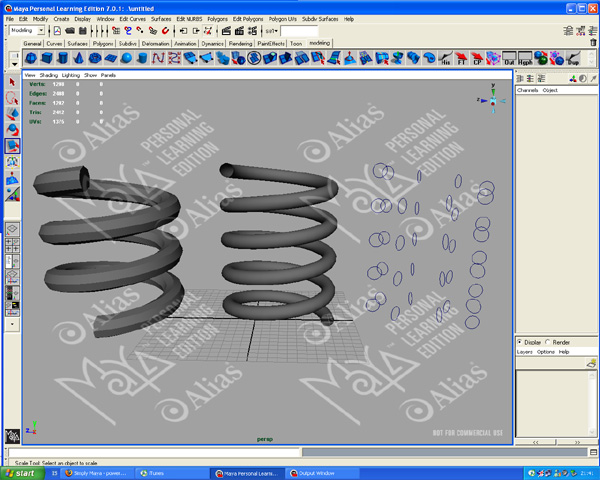Click the Dup duplicate shelf button

(573, 58)
